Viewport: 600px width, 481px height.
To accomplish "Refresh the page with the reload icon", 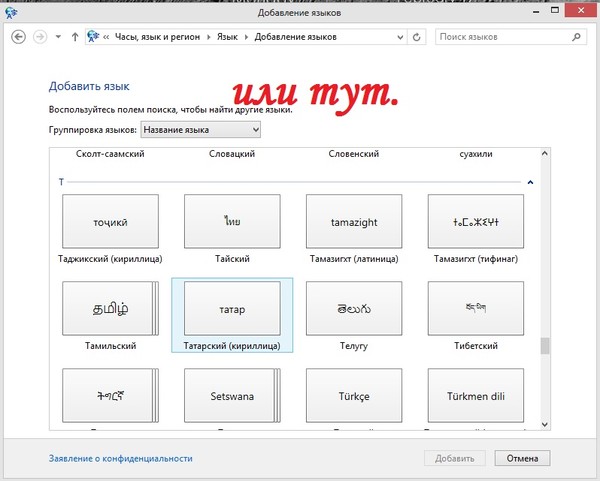I will click(416, 37).
